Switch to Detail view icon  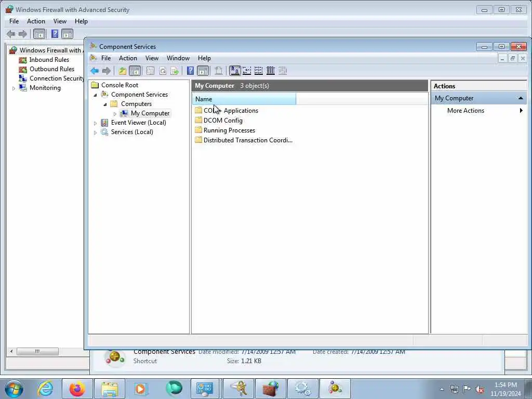coord(270,71)
